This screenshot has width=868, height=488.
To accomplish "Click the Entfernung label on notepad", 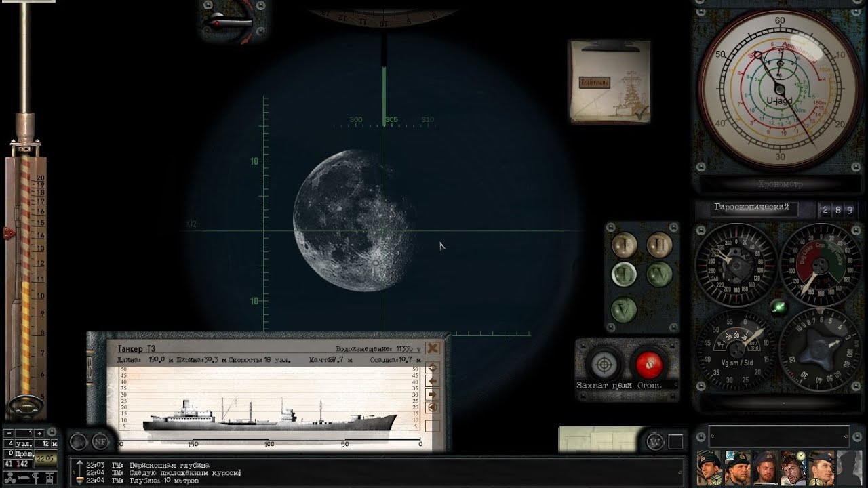I will click(x=594, y=82).
